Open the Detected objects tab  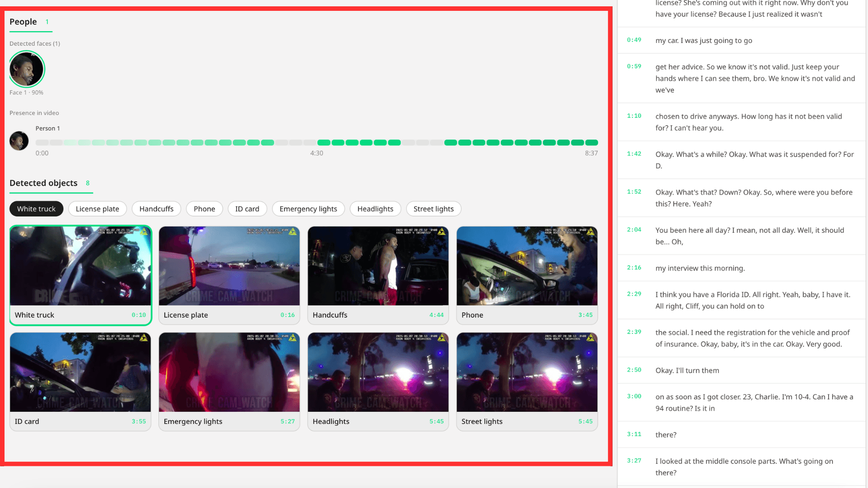coord(44,183)
